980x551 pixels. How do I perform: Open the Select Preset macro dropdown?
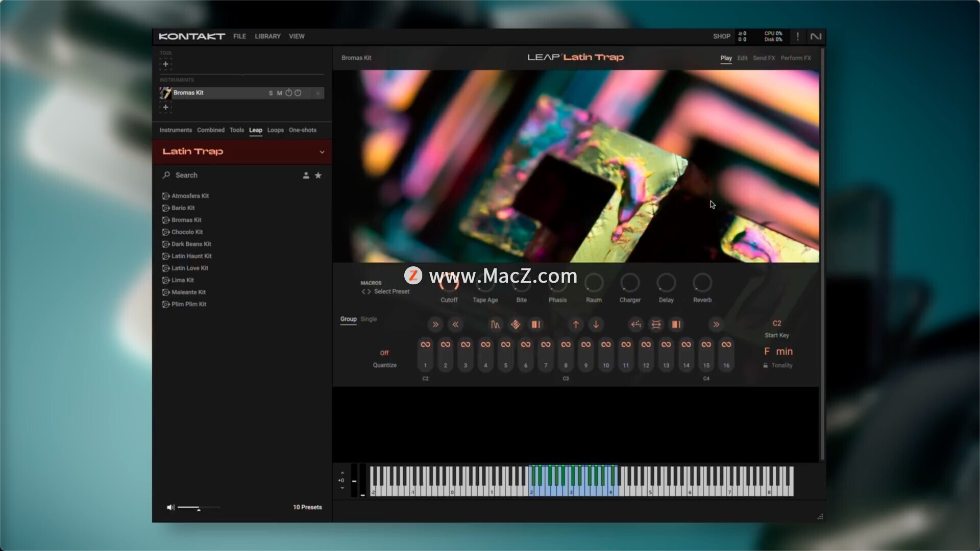pyautogui.click(x=391, y=292)
